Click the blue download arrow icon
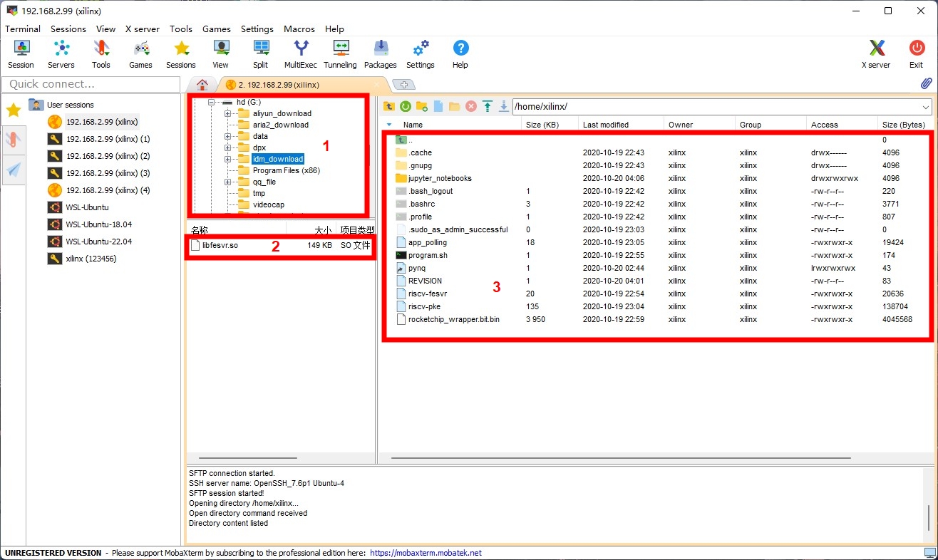938x560 pixels. point(504,106)
